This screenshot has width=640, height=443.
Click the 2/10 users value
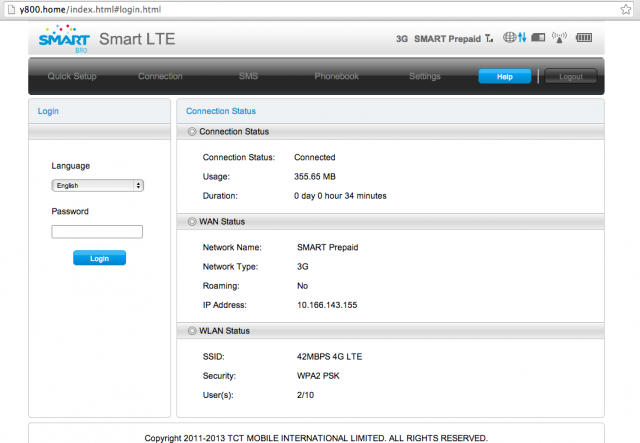pos(305,395)
